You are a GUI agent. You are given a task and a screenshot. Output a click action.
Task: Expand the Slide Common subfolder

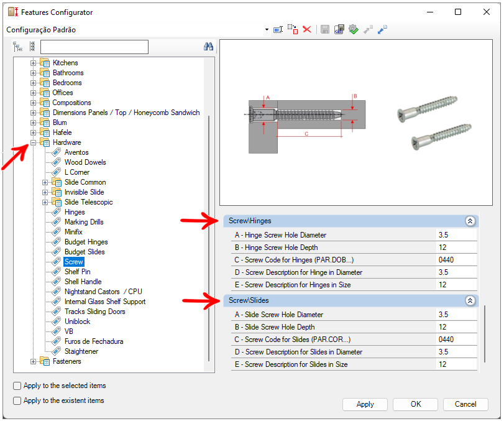[45, 182]
